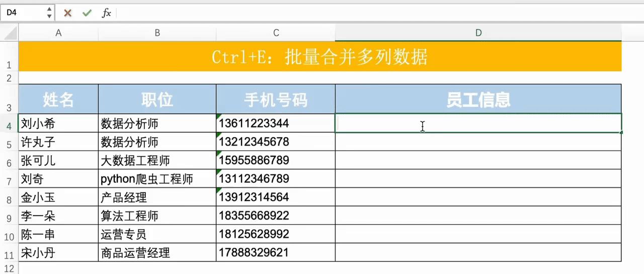
Task: Select row 4 header
Action: click(x=9, y=123)
